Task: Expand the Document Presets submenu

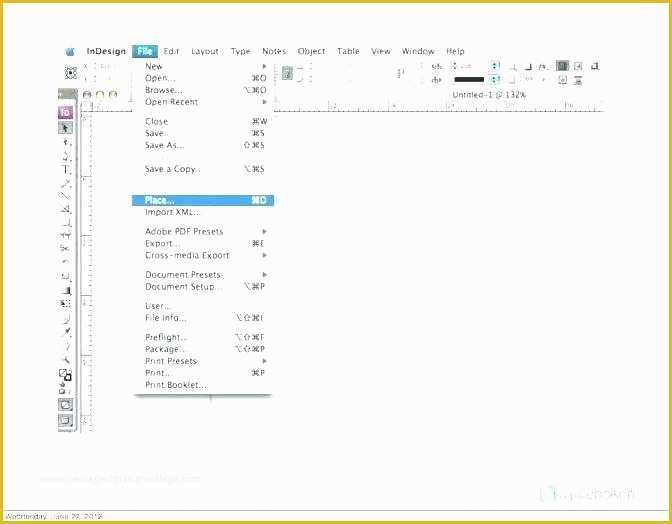Action: 203,275
